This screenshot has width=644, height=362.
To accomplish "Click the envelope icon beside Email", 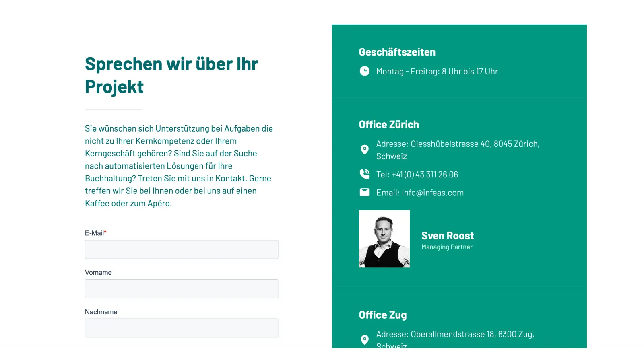I will click(364, 192).
